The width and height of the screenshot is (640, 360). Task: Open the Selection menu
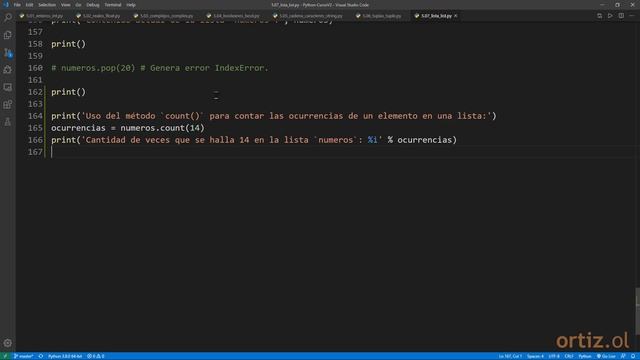click(x=47, y=5)
